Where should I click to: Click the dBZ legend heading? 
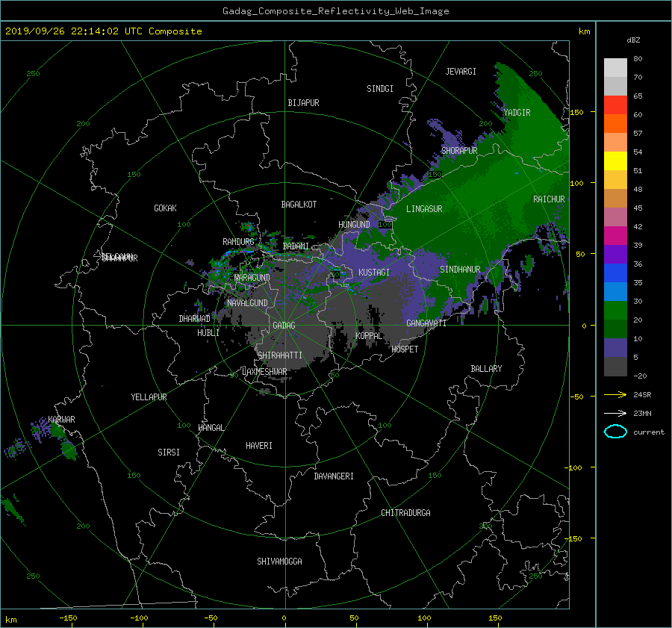point(633,40)
